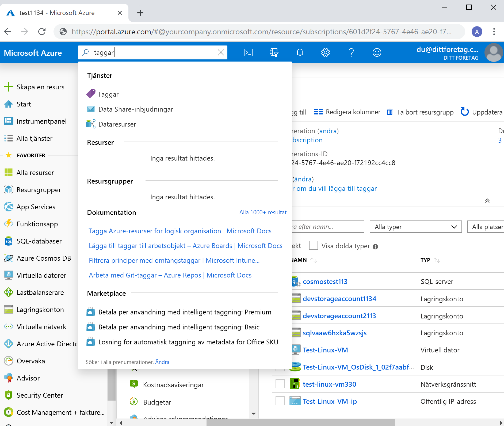The width and height of the screenshot is (504, 426).
Task: Sort by TYP column arrows
Action: coord(437,260)
